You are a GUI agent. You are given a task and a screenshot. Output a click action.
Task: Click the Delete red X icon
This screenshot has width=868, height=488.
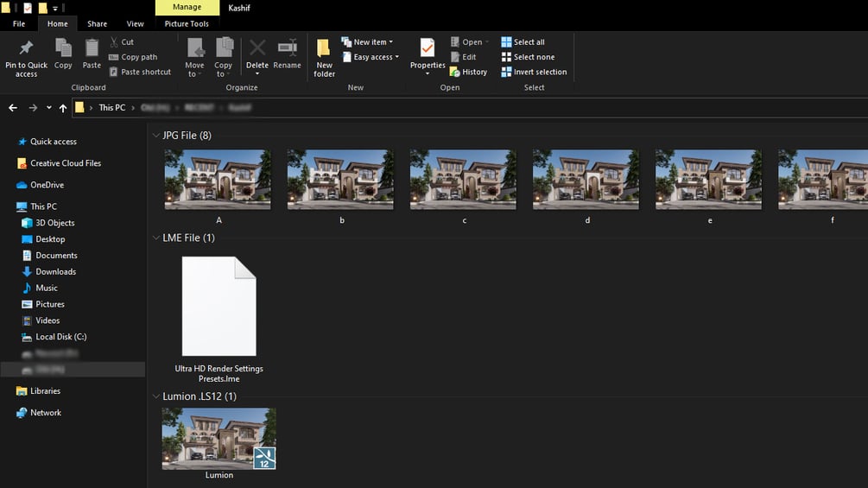tap(257, 48)
